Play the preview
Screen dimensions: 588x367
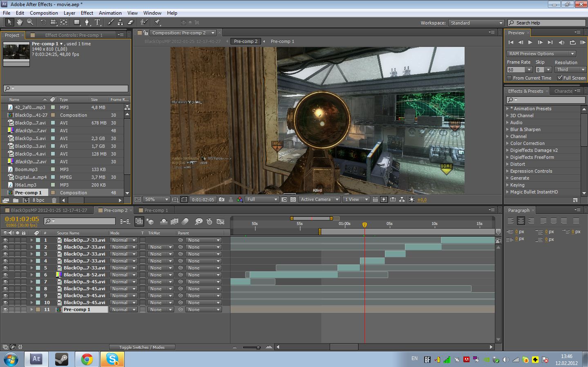[x=530, y=42]
